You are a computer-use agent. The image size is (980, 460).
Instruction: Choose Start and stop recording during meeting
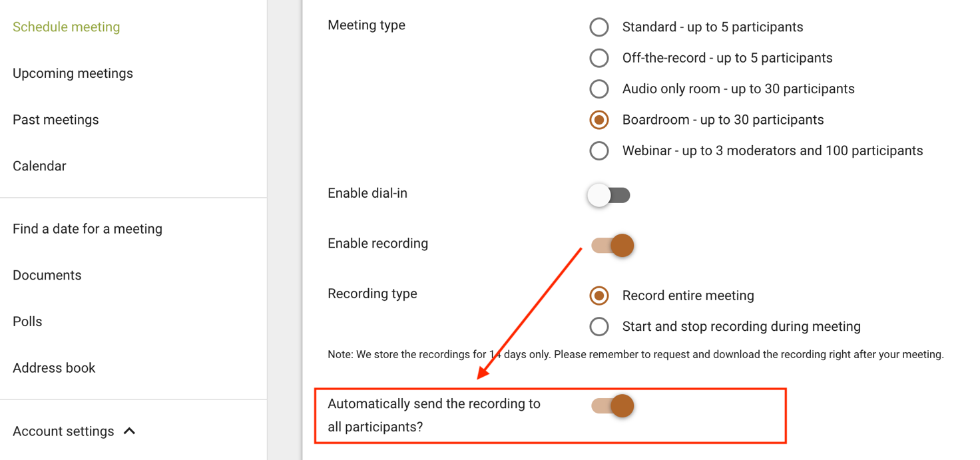click(x=599, y=326)
